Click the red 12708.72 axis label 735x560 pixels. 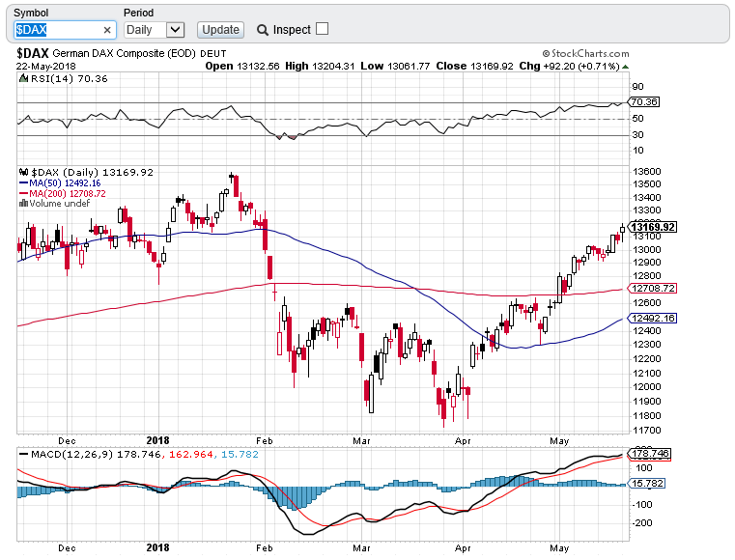tap(653, 288)
